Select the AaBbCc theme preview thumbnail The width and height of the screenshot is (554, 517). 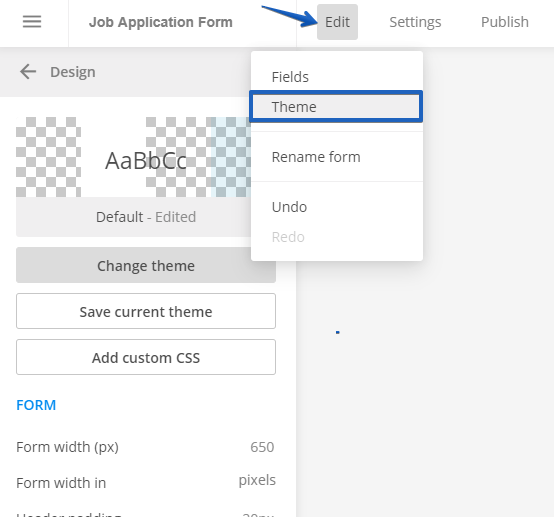pyautogui.click(x=134, y=157)
